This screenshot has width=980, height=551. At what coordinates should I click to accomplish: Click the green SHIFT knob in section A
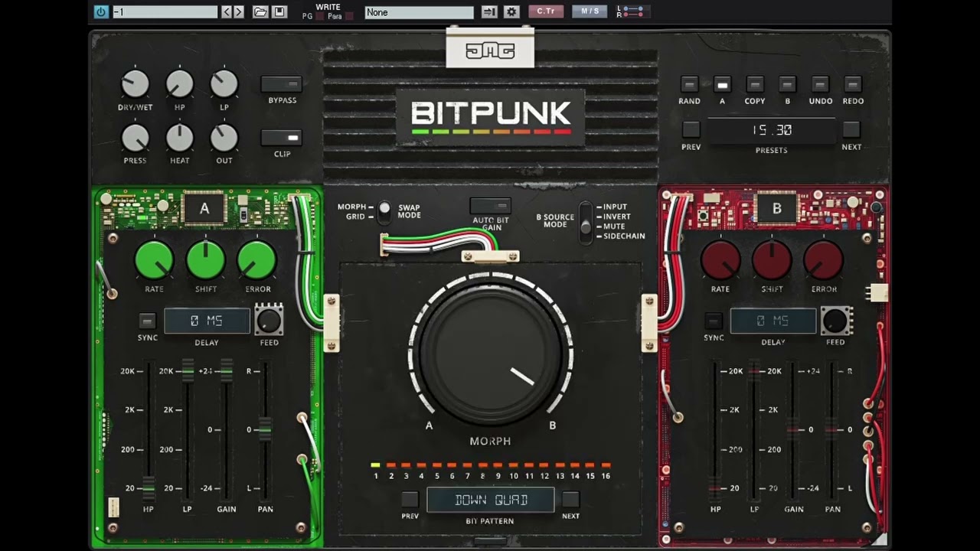point(206,260)
